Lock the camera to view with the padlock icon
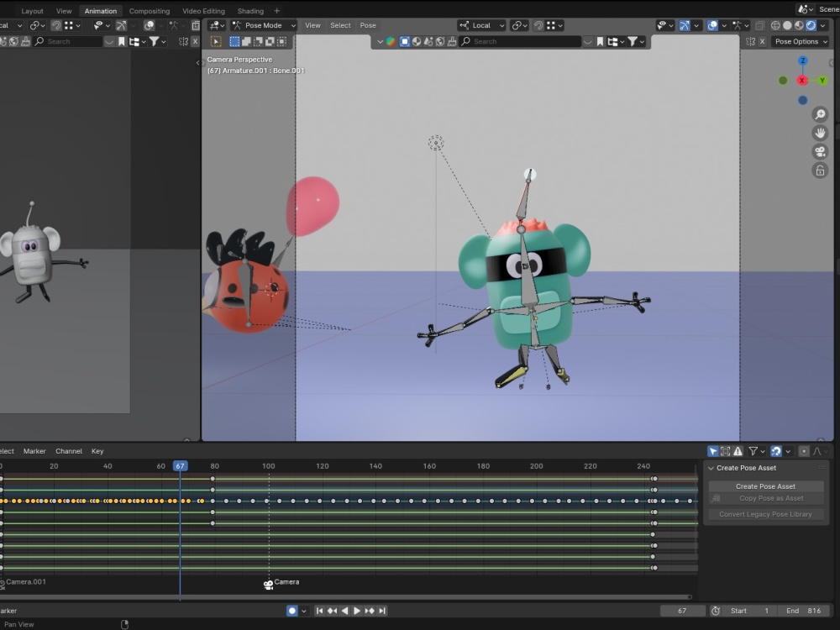This screenshot has height=630, width=840. coord(820,171)
